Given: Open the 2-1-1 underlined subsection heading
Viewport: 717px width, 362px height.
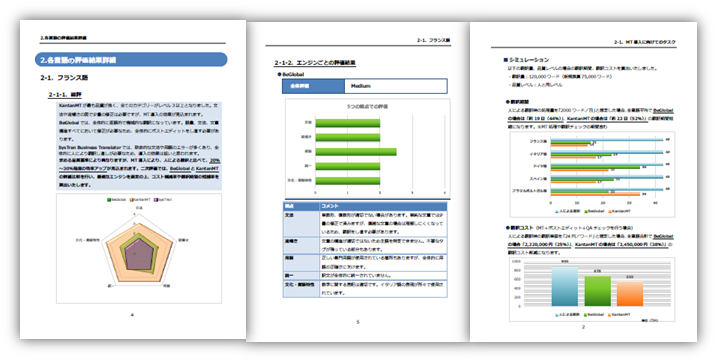Looking at the screenshot, I should click(x=65, y=95).
